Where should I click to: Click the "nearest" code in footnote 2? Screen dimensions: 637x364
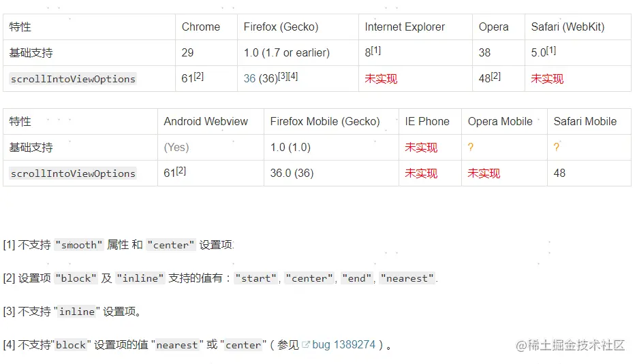tap(407, 278)
